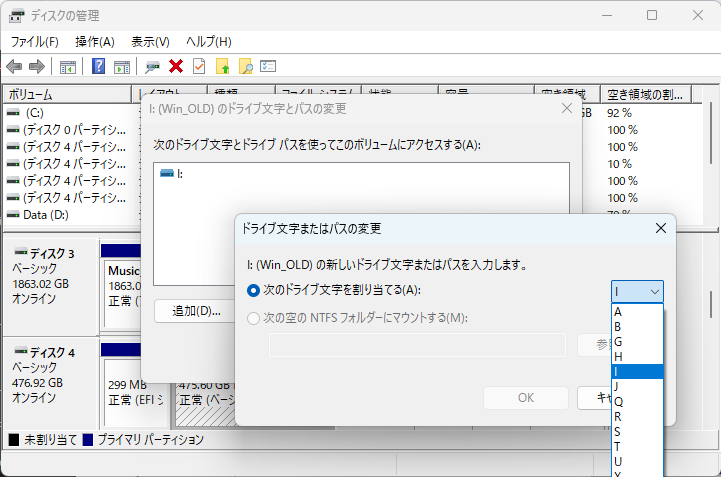This screenshot has height=477, width=721.
Task: Choose drive letter Q from the list
Action: (x=618, y=401)
